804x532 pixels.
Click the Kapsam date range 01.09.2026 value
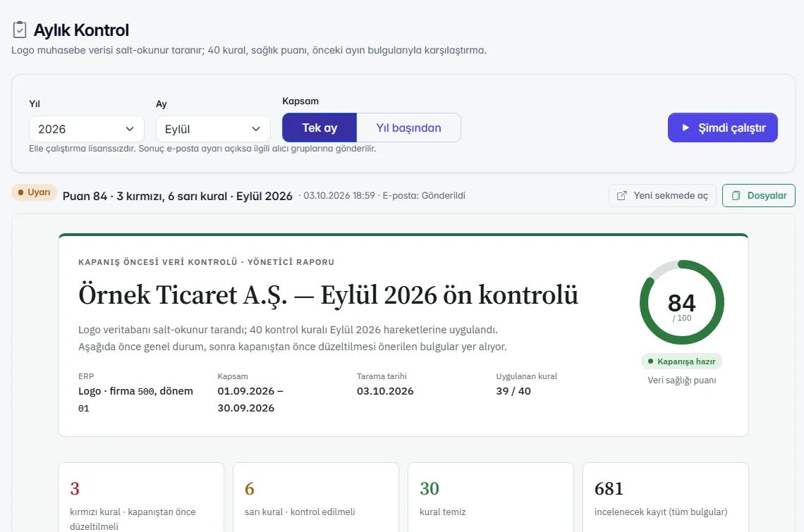[250, 400]
